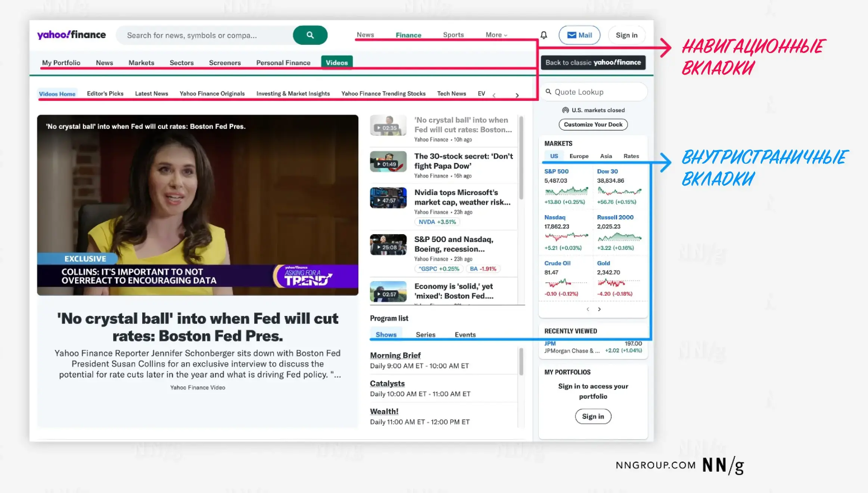Click the green search magnifier button
The image size is (868, 493).
point(310,35)
